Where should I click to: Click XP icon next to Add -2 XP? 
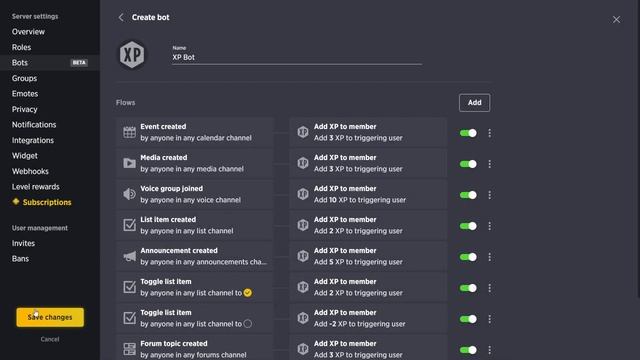click(303, 318)
